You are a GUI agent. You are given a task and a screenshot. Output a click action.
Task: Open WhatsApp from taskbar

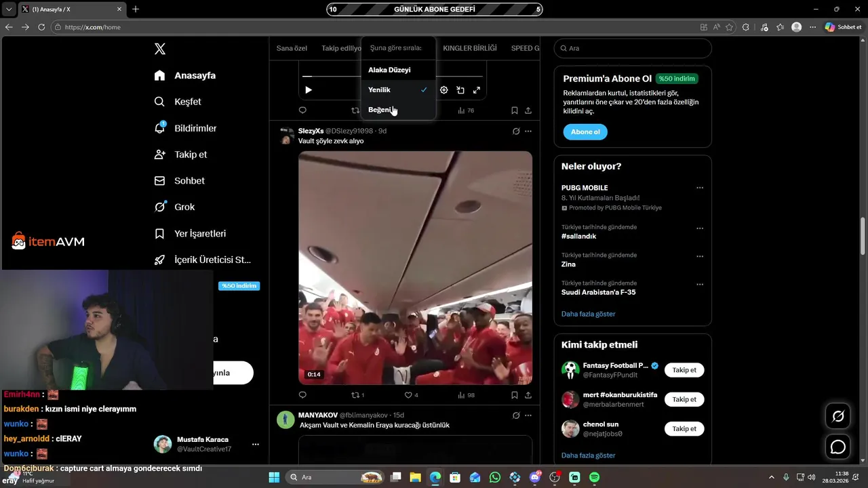(495, 477)
